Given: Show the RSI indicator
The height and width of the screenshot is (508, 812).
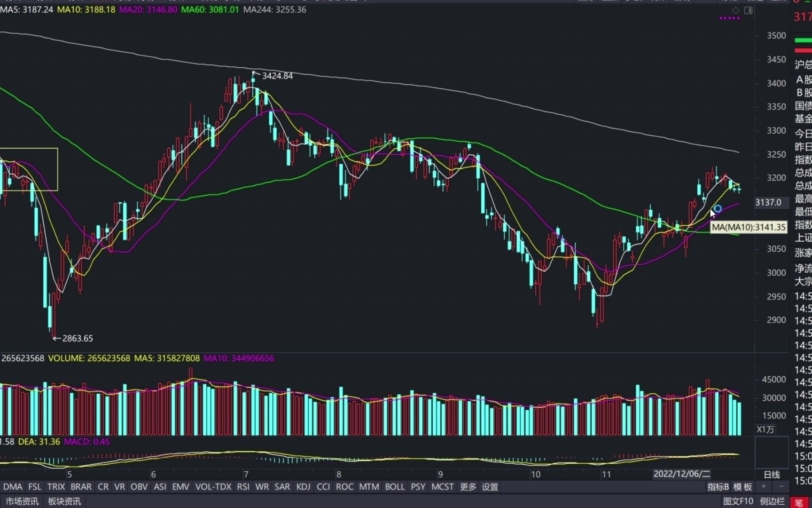Looking at the screenshot, I should click(243, 487).
